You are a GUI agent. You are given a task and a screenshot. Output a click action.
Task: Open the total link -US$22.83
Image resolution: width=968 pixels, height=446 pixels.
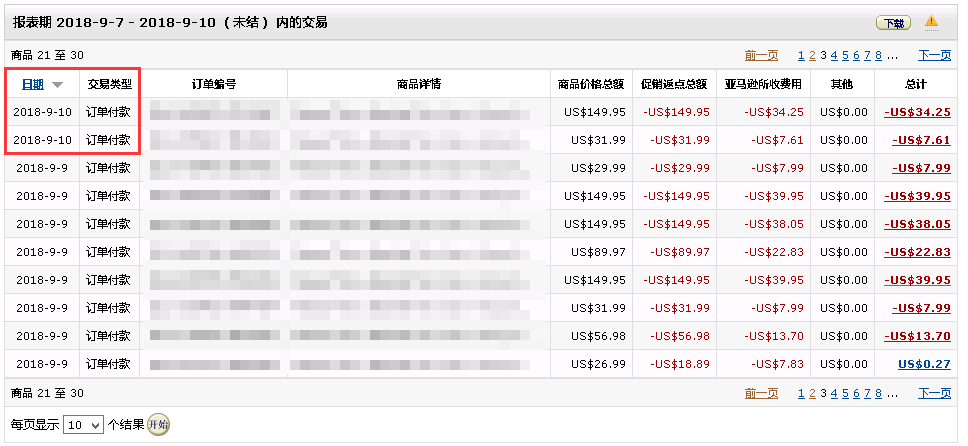point(917,252)
